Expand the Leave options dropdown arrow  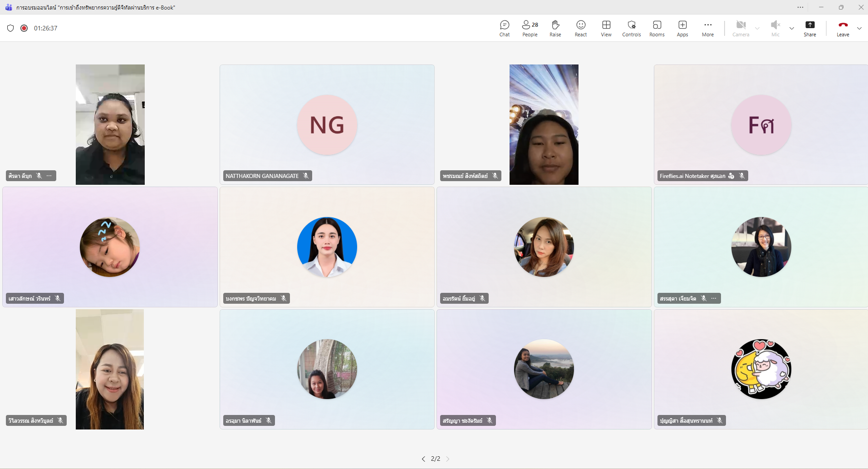(859, 28)
